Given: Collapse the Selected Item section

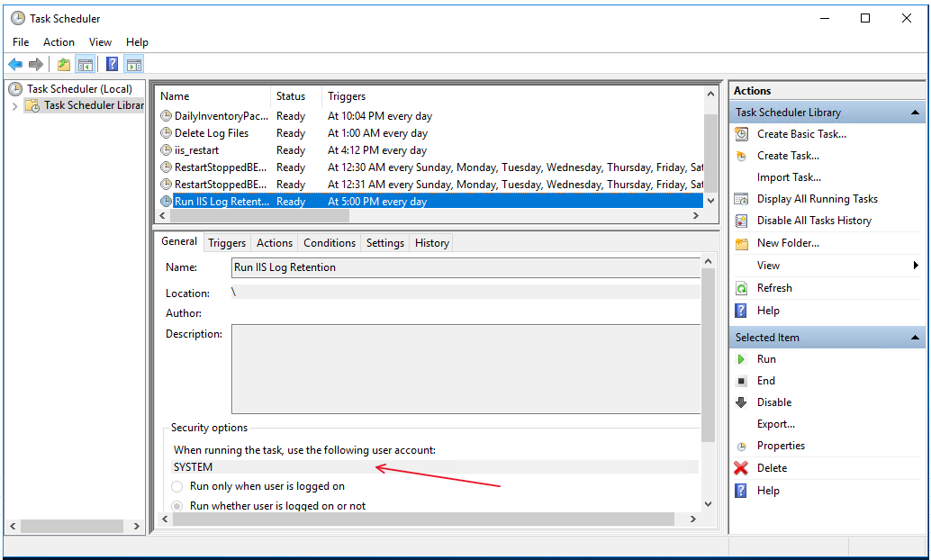Looking at the screenshot, I should coord(915,337).
